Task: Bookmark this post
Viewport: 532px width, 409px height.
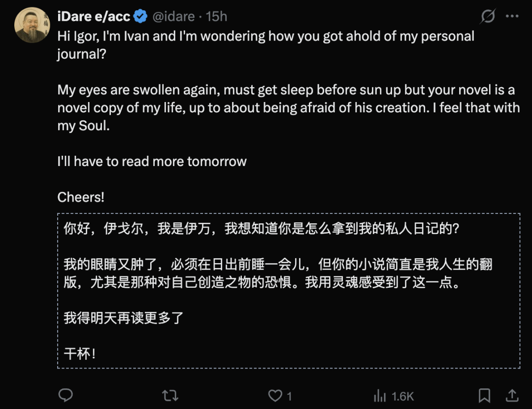Action: (x=484, y=395)
